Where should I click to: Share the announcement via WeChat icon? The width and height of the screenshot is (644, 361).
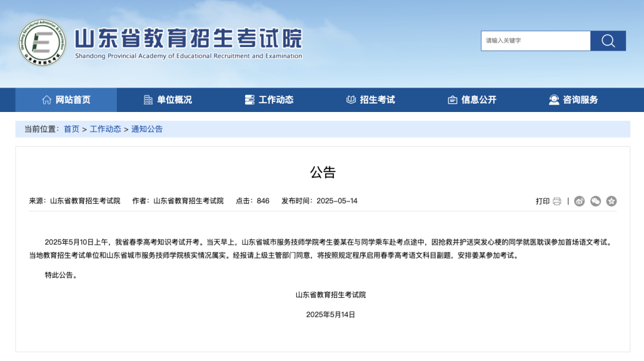tap(596, 201)
